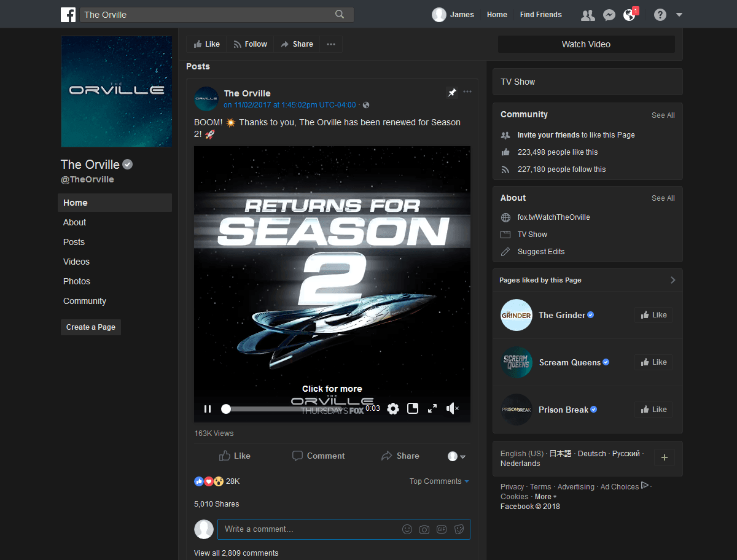Post a sticker icon in comment
The width and height of the screenshot is (737, 560).
tap(459, 529)
